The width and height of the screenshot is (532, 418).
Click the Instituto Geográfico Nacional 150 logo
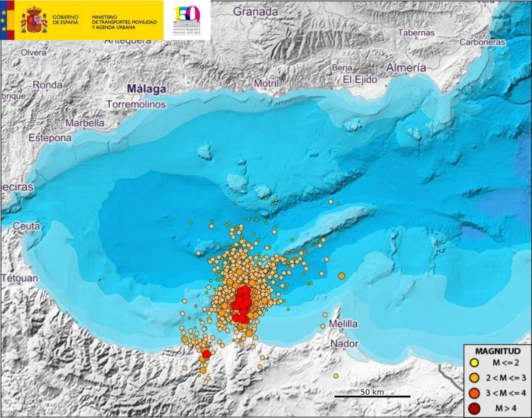click(187, 20)
